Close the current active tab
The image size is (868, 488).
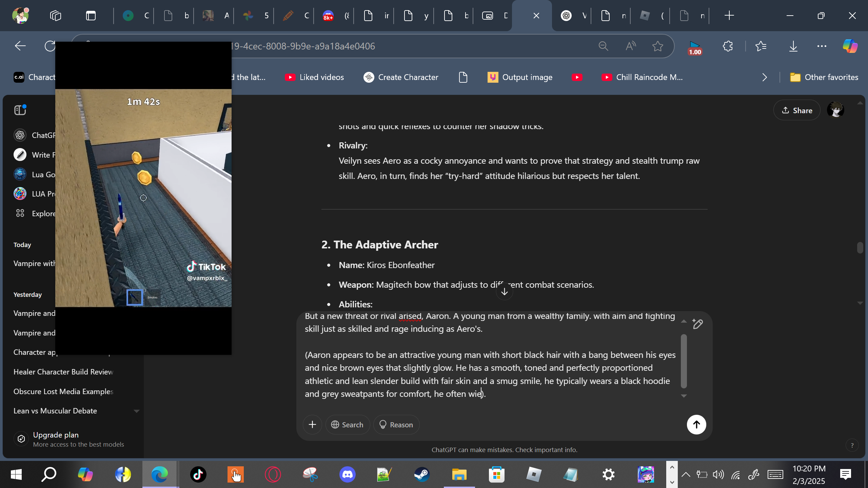[x=536, y=16]
